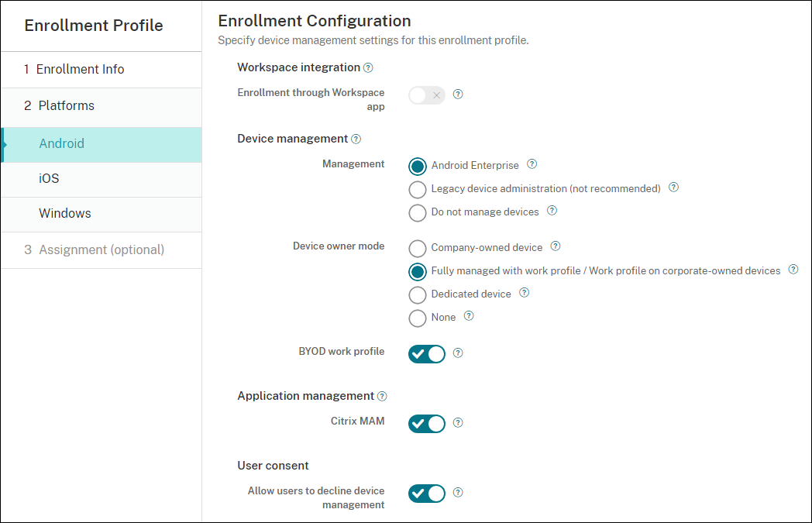Viewport: 812px width, 523px height.
Task: Open help for Legacy device administration
Action: tap(673, 188)
